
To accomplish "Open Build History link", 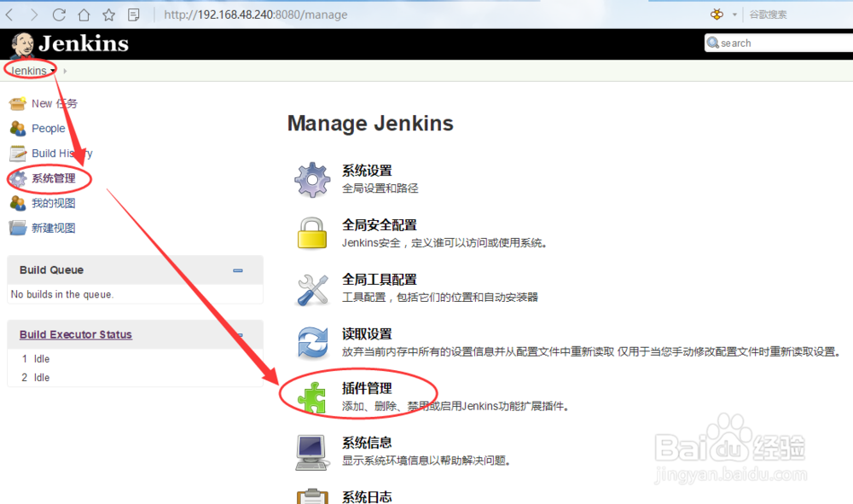I will pos(62,154).
